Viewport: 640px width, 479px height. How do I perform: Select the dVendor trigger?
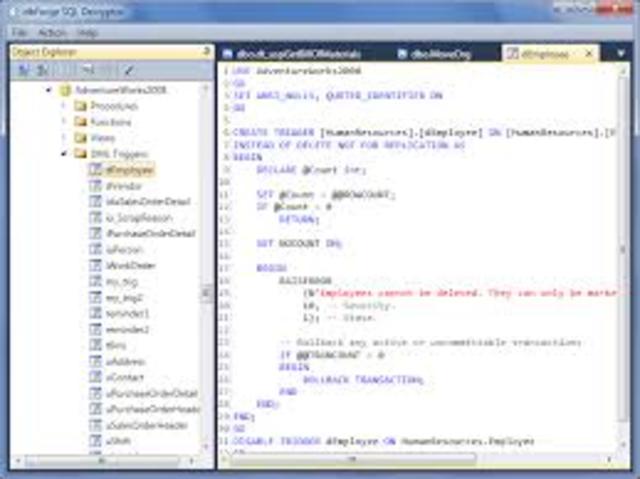124,186
